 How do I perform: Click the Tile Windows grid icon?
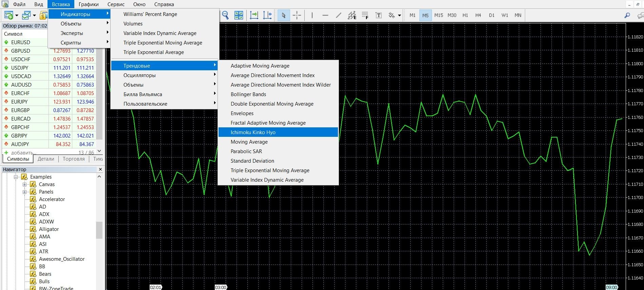(x=239, y=15)
